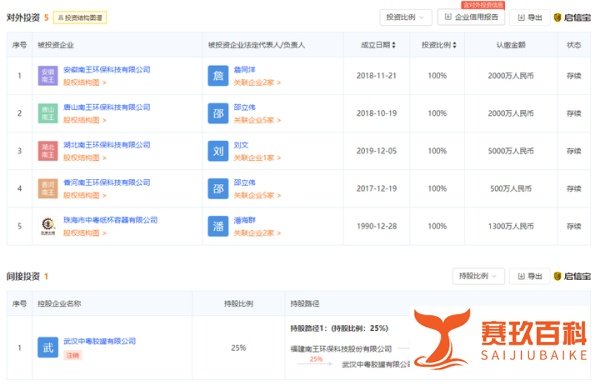Click the 邵 avatar in the 唐山南王 row
The height and width of the screenshot is (385, 600).
[218, 113]
